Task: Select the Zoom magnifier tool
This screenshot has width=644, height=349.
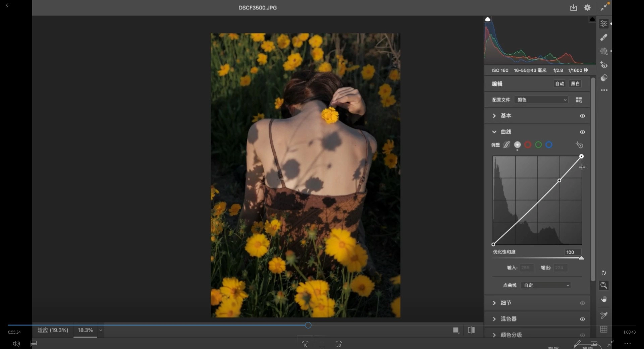Action: 604,285
